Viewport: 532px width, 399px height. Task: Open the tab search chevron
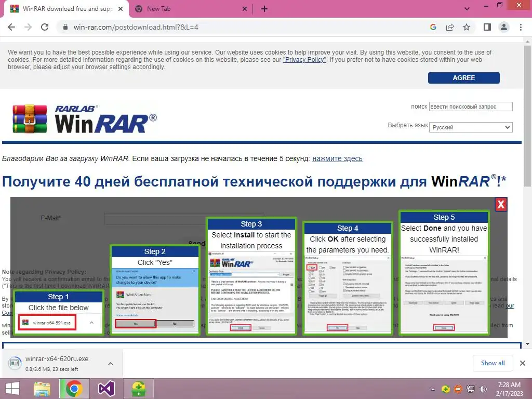(467, 9)
